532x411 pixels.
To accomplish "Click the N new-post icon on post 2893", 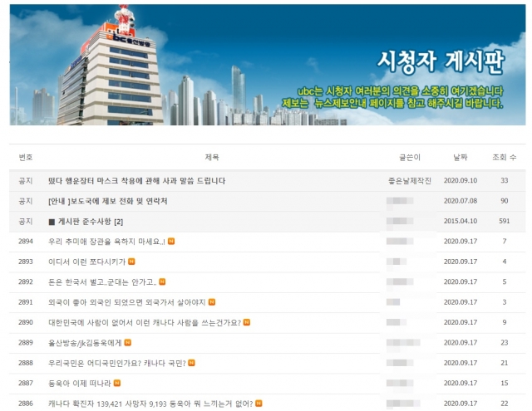I will (x=131, y=262).
